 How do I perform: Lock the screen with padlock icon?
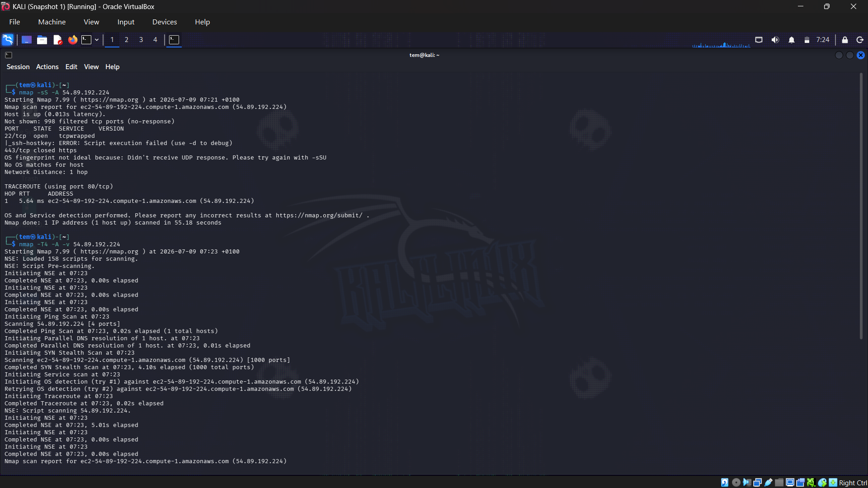click(x=845, y=40)
